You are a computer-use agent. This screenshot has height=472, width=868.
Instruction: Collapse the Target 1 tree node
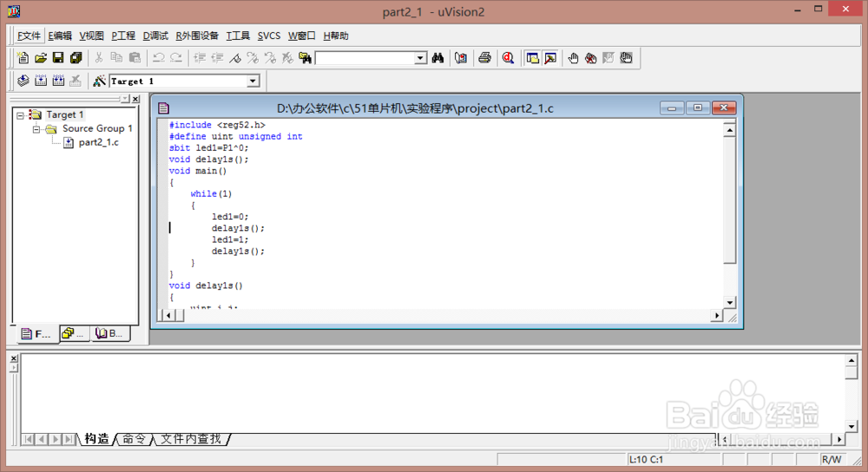coord(21,115)
